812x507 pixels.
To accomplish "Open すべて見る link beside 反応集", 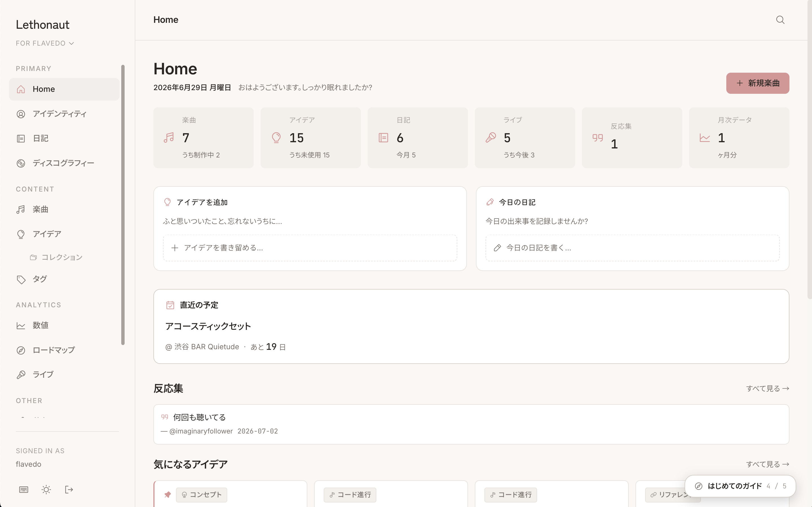I will point(767,388).
